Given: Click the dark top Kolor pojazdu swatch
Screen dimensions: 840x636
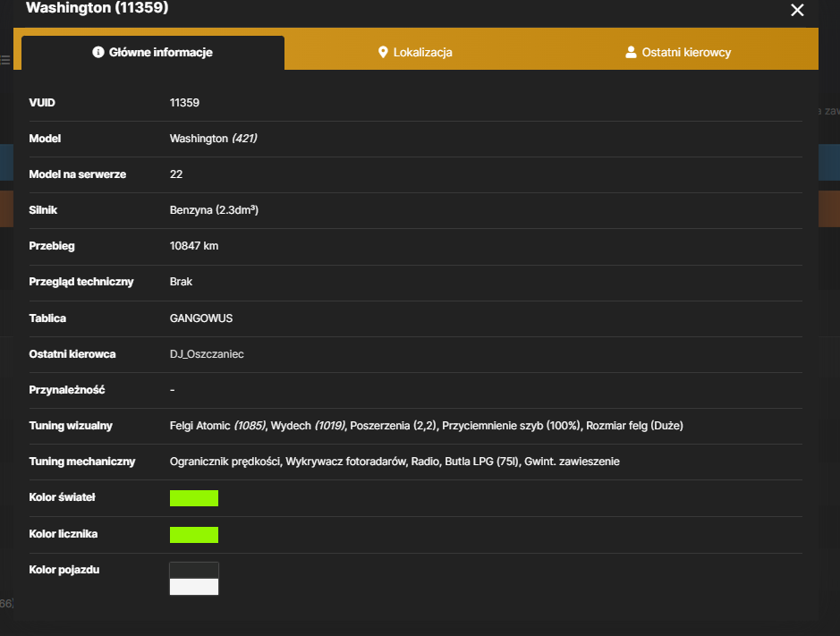Looking at the screenshot, I should (x=194, y=570).
